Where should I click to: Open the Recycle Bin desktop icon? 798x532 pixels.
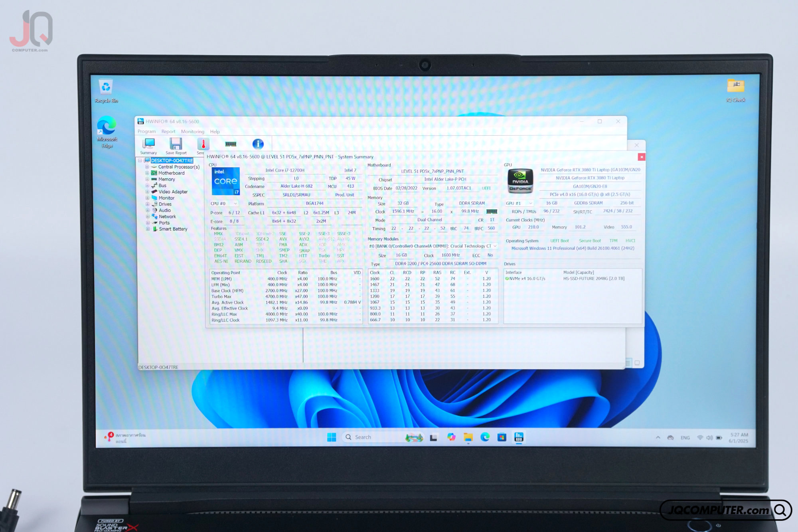coord(106,91)
